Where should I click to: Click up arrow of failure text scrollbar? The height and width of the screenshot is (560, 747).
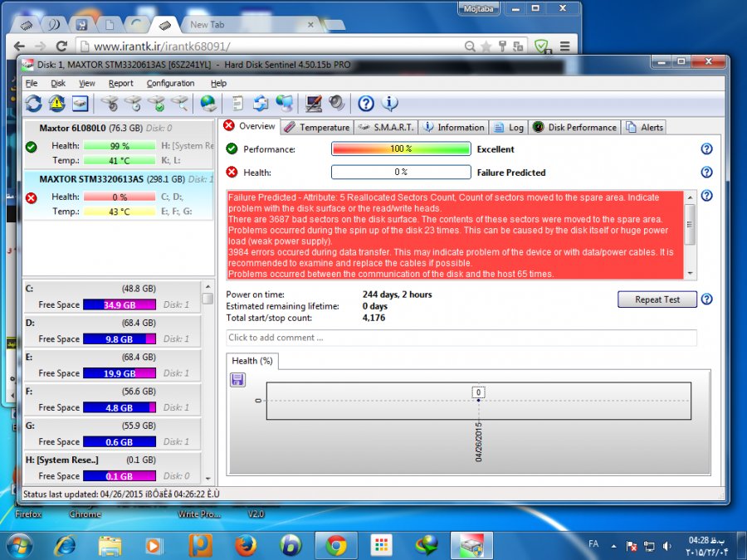click(x=690, y=197)
